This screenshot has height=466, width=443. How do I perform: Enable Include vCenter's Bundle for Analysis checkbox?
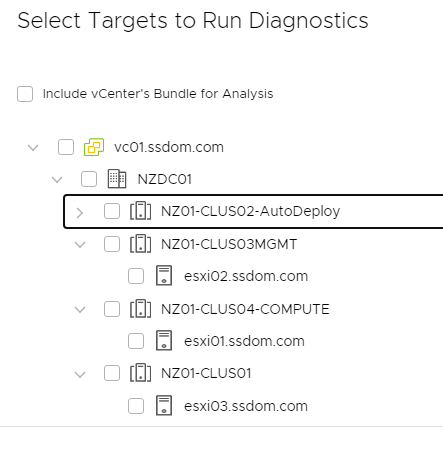(25, 94)
